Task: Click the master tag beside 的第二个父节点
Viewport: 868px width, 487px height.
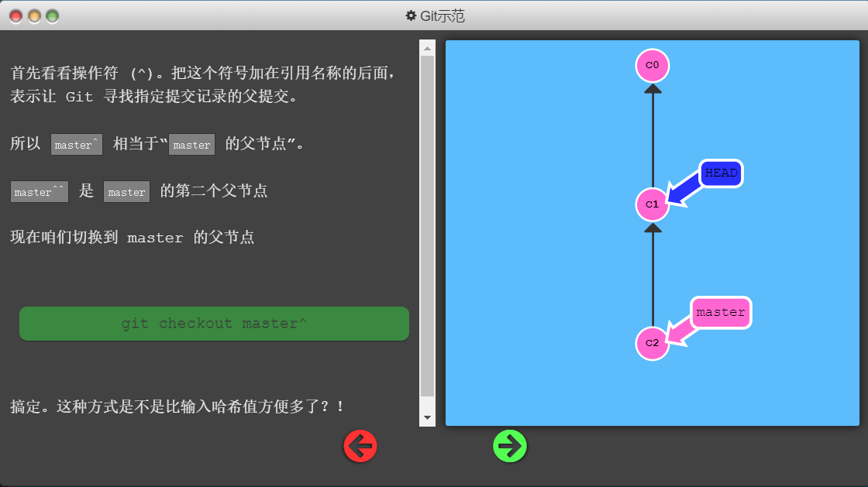Action: [x=126, y=192]
